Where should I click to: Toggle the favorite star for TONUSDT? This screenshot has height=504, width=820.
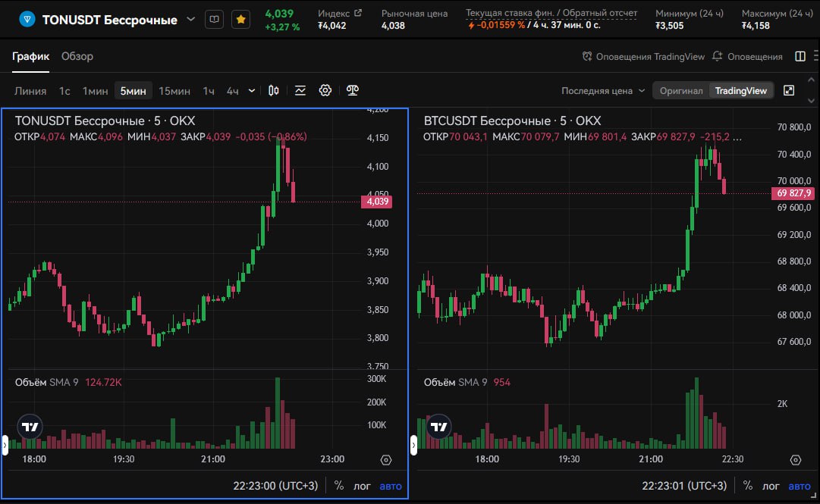pyautogui.click(x=240, y=19)
